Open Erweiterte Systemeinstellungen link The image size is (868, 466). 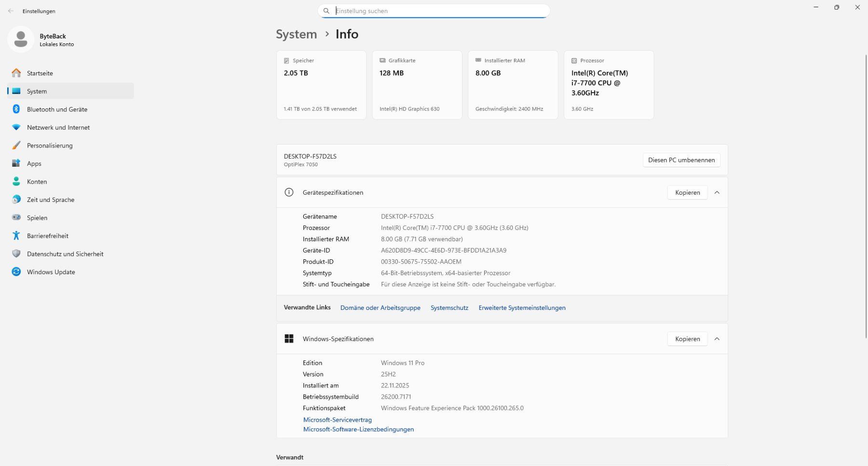(522, 308)
